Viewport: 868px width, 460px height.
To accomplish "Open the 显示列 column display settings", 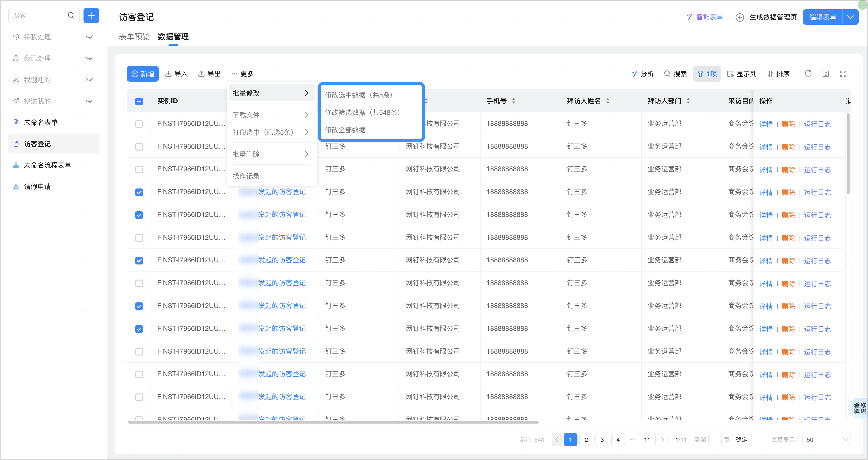I will (x=742, y=74).
